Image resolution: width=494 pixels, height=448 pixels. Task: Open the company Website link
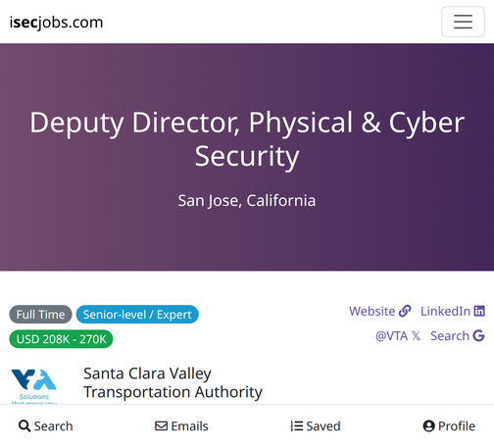click(x=380, y=311)
